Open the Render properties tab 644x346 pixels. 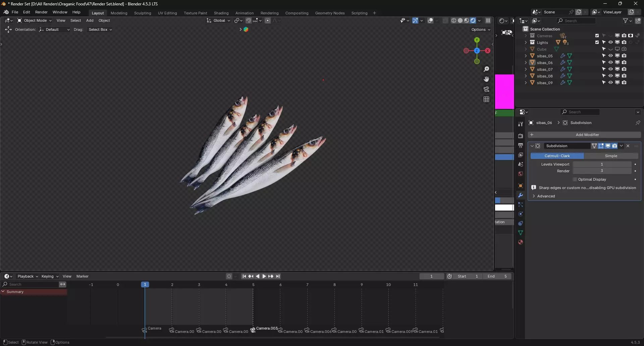coord(521,136)
